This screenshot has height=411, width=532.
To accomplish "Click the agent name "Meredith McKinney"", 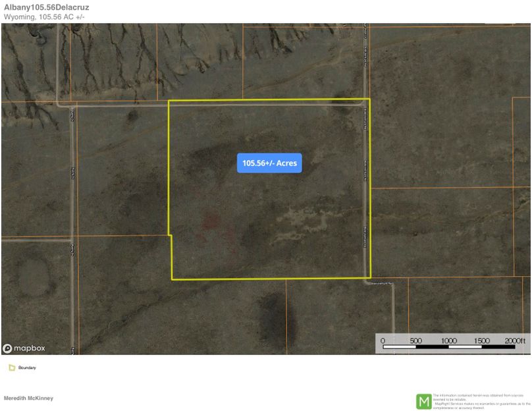I will (x=29, y=398).
